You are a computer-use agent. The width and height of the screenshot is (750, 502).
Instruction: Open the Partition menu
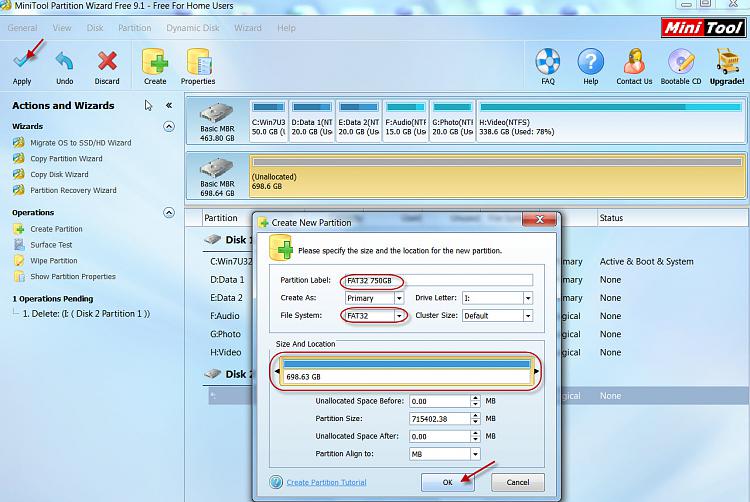134,28
